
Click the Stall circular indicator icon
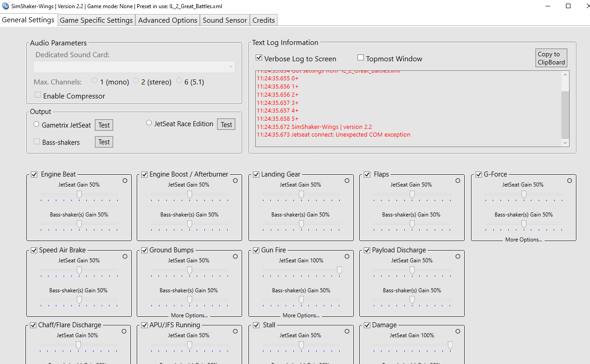click(x=347, y=331)
